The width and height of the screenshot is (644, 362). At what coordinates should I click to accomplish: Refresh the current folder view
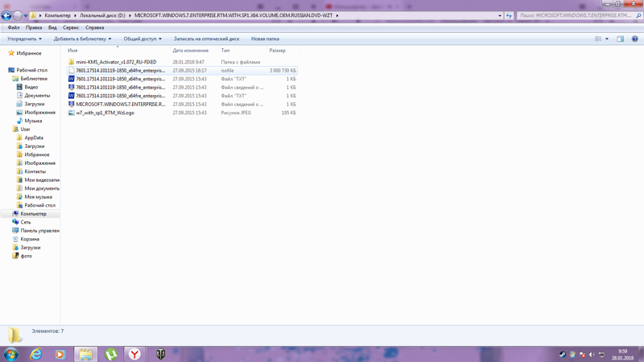click(x=509, y=15)
